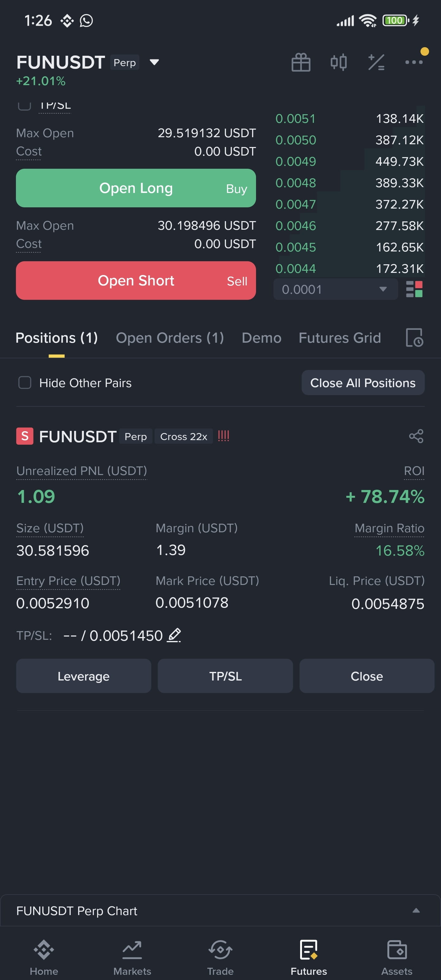Tap the 30.198496 USDT max open value
Viewport: 441px width, 980px height.
click(x=207, y=226)
